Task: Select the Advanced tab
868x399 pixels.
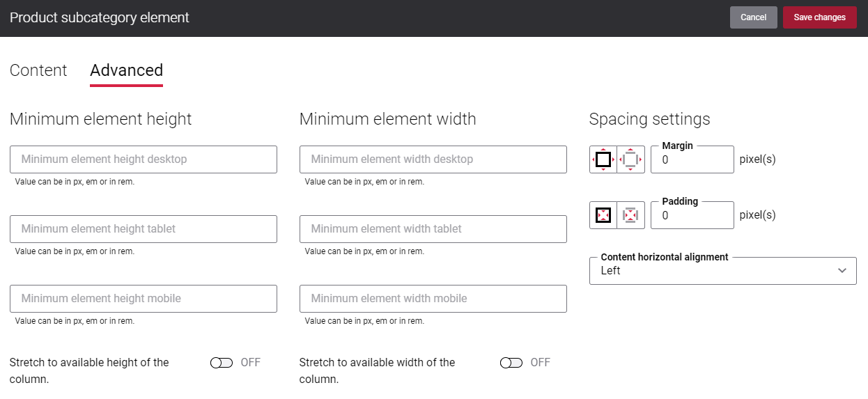Action: point(126,70)
